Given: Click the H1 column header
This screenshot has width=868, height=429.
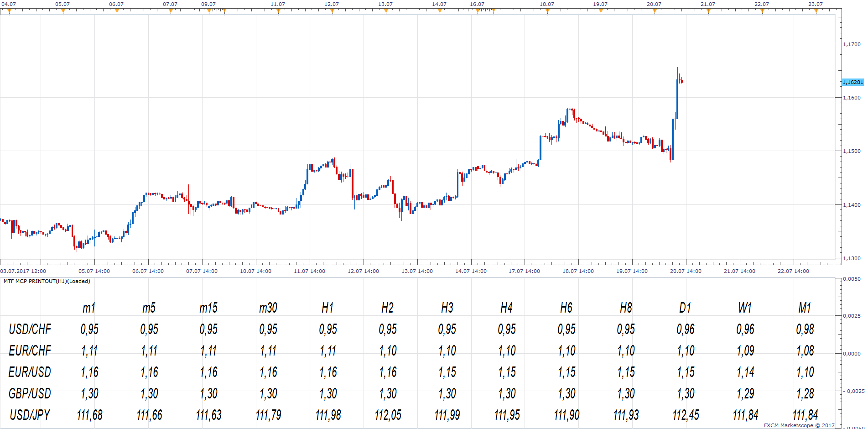Looking at the screenshot, I should [327, 308].
